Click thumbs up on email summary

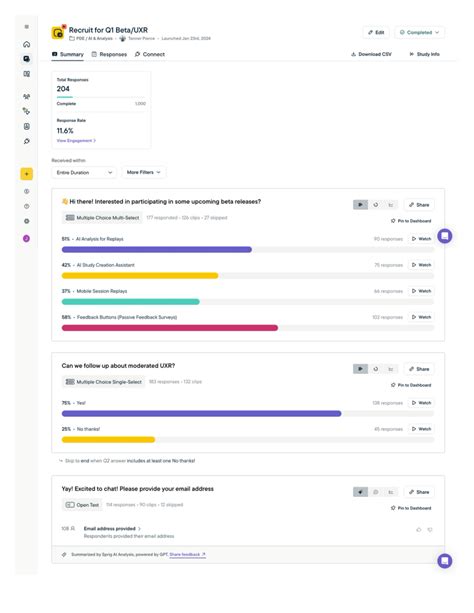tap(419, 530)
